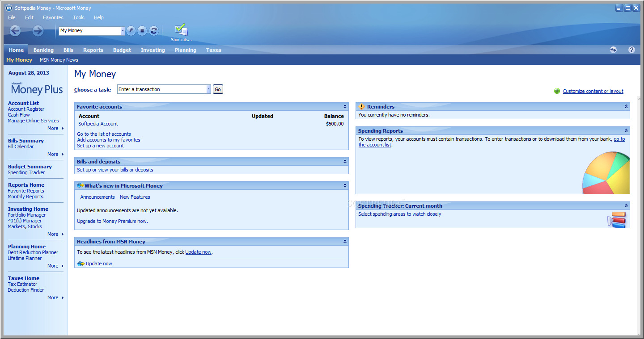Click Select spending areas to watch closely
Viewport: 644px width, 339px height.
(x=400, y=214)
